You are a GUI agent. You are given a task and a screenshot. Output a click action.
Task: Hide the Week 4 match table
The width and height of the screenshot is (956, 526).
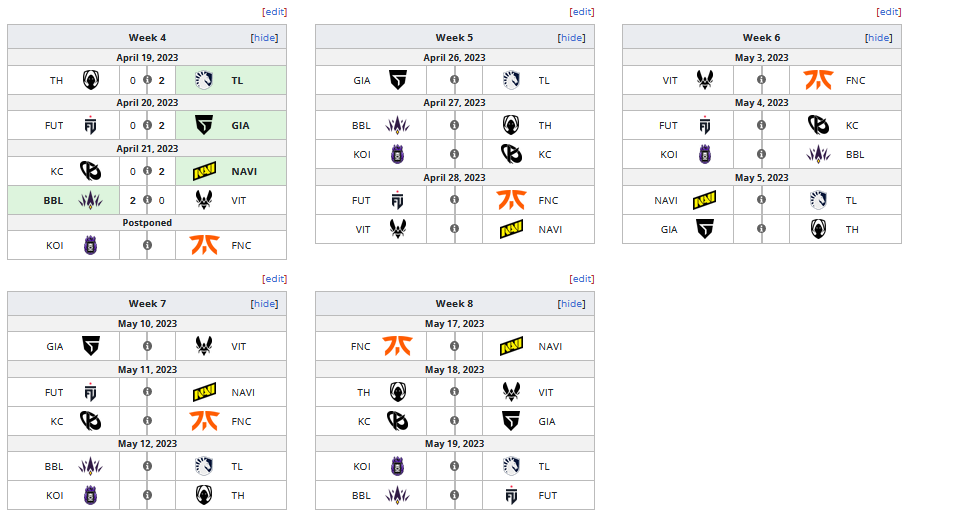point(264,37)
